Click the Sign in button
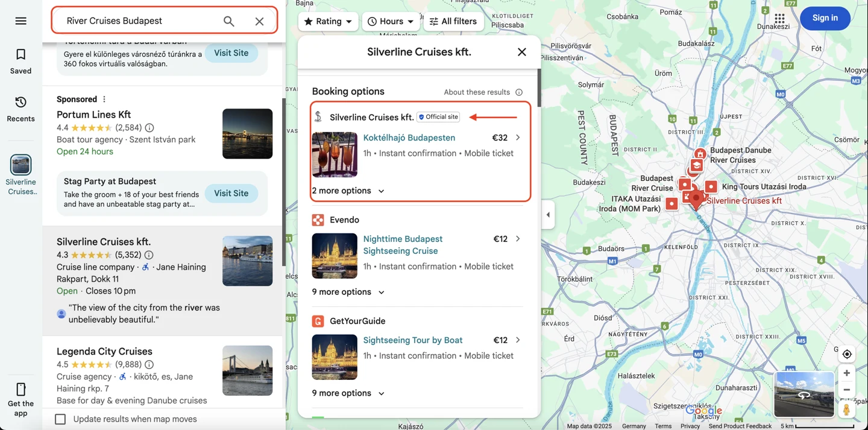The height and width of the screenshot is (430, 868). tap(825, 18)
